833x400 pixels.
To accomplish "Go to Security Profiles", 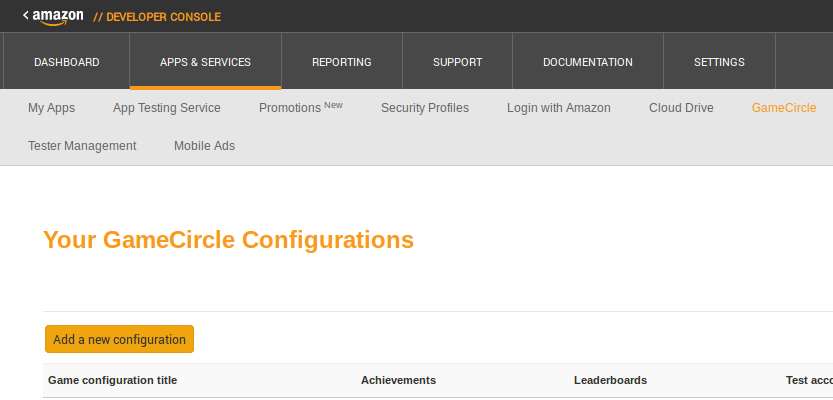I will point(425,108).
